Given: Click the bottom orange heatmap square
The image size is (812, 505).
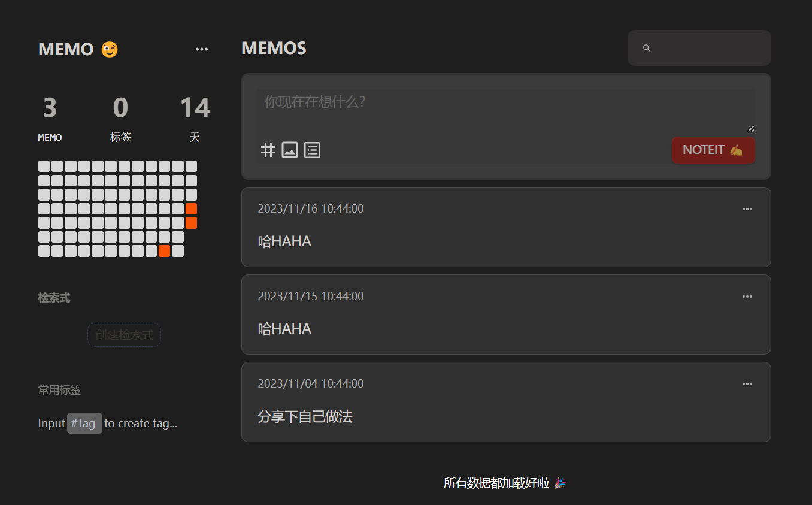Looking at the screenshot, I should coord(164,251).
